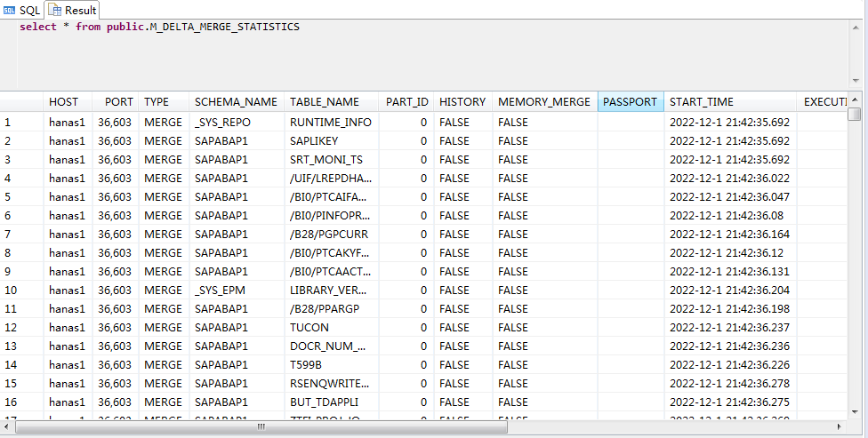Select the _SYS_REPO schema cell
Image resolution: width=868 pixels, height=438 pixels.
click(x=237, y=123)
